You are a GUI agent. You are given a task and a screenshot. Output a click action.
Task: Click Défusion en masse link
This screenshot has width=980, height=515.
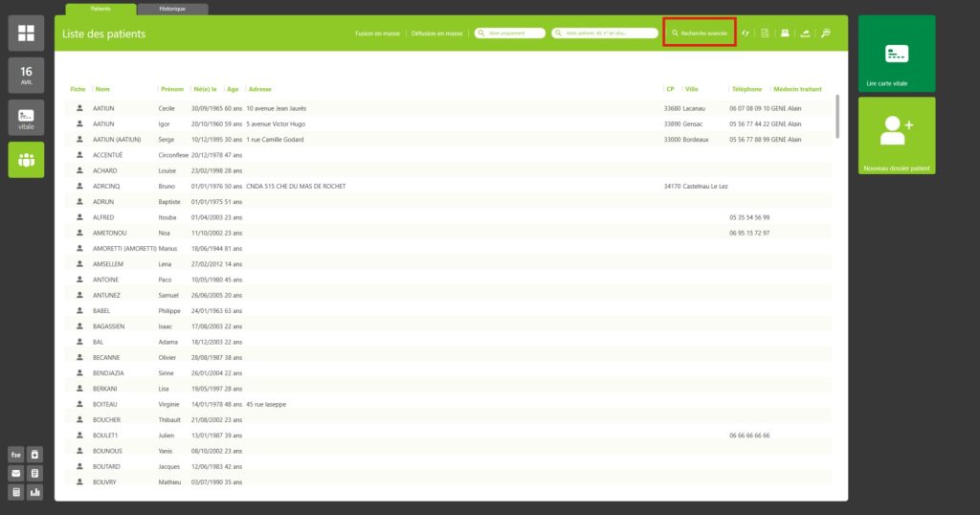coord(437,34)
